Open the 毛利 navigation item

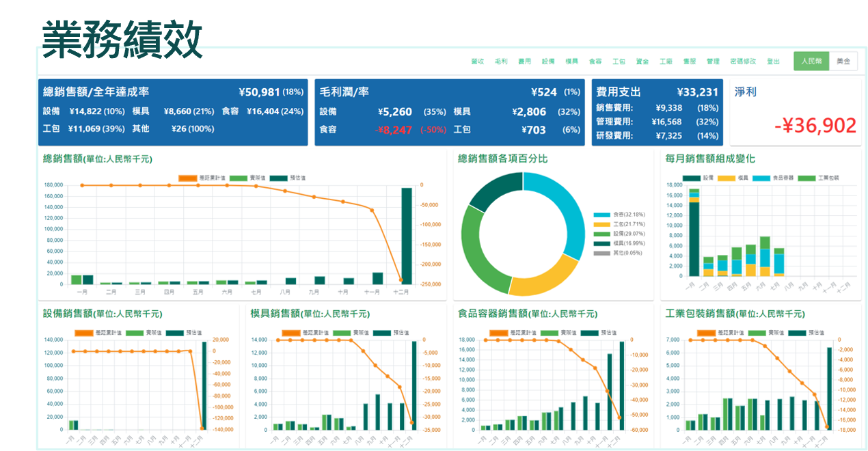(500, 61)
